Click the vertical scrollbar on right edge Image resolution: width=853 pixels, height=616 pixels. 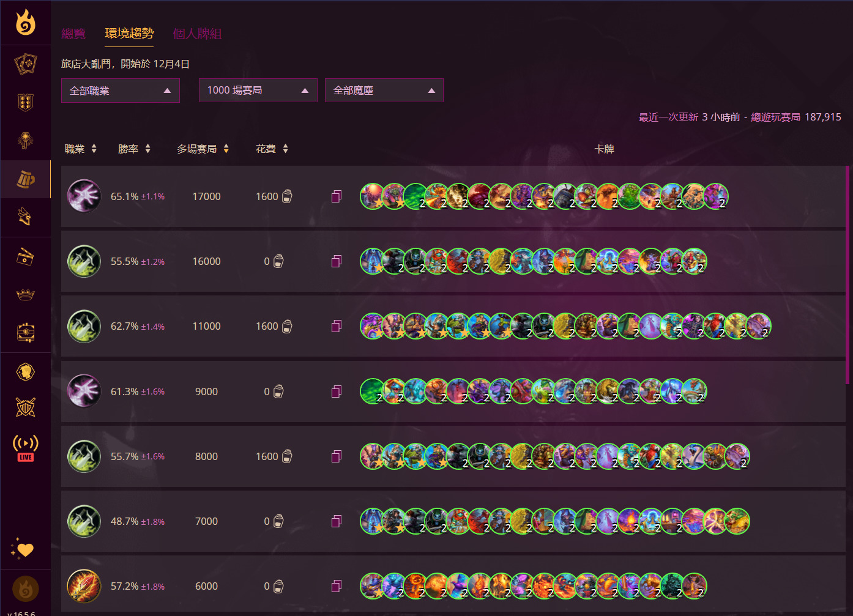(x=847, y=275)
